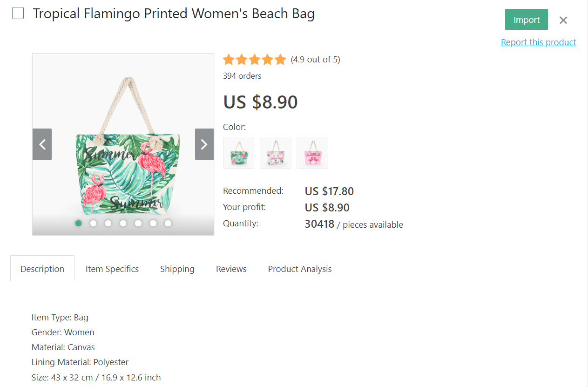This screenshot has height=387, width=588.
Task: Open the Product Analysis tab
Action: (x=299, y=269)
